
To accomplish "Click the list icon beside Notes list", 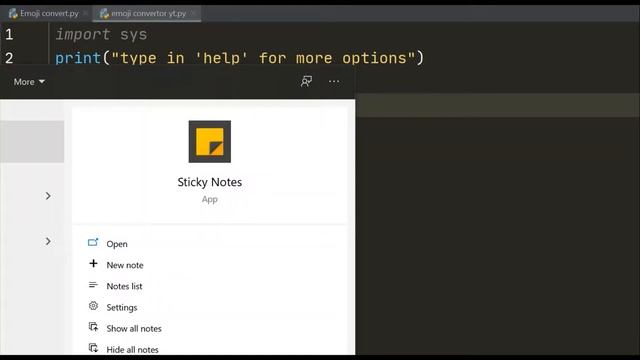I will [93, 285].
